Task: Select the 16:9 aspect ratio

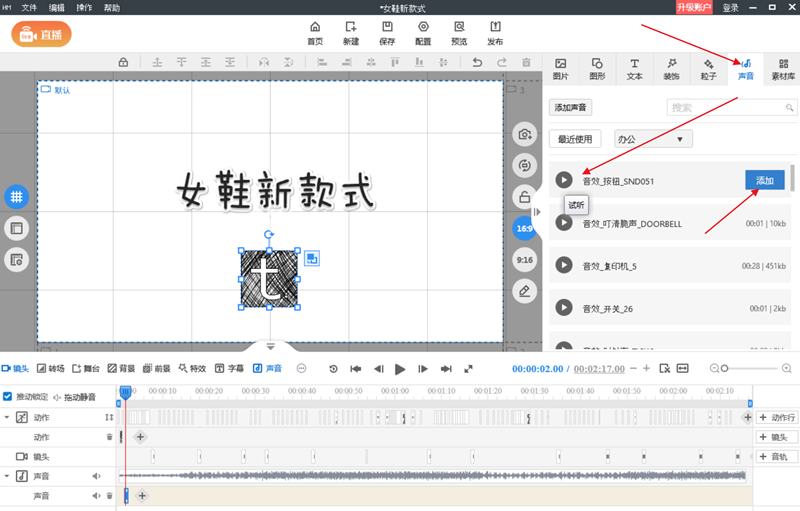Action: pyautogui.click(x=523, y=228)
